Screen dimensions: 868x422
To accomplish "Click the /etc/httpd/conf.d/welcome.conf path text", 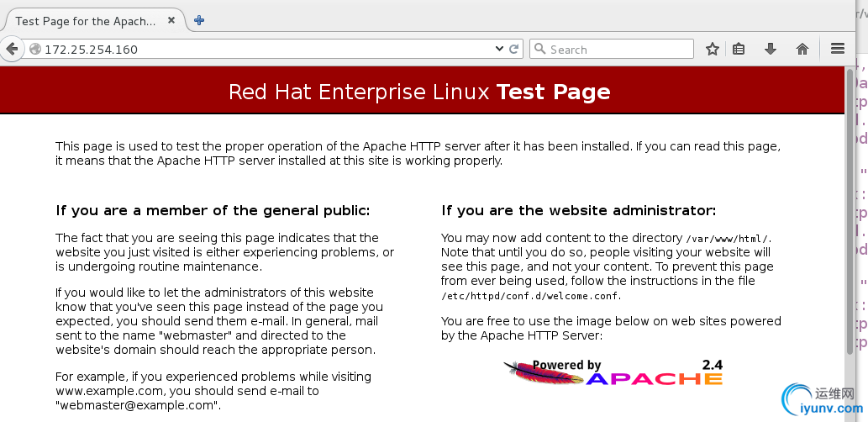I will (x=531, y=296).
